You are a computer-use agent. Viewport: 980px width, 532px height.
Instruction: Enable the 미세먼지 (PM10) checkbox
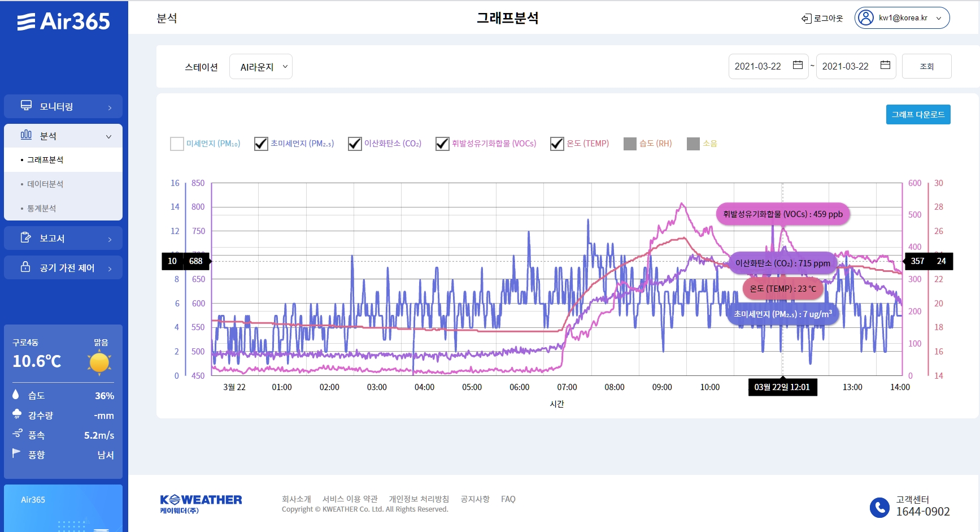(x=177, y=144)
